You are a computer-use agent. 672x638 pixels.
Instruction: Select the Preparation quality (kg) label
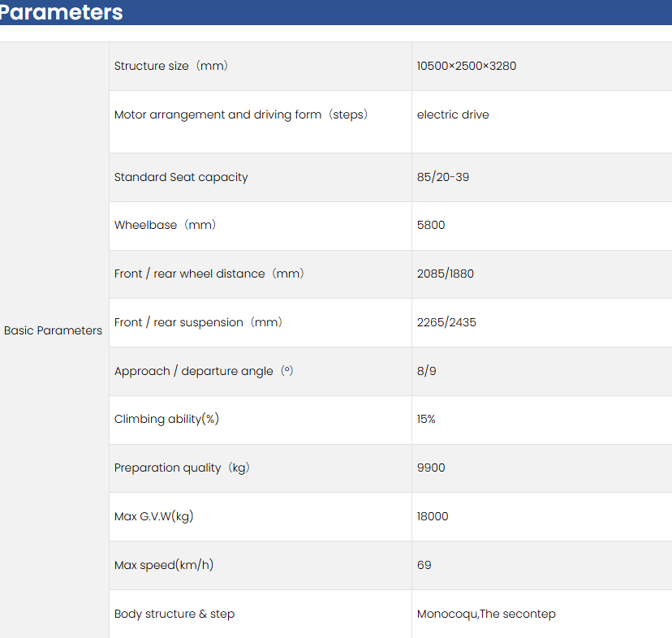[x=181, y=468]
